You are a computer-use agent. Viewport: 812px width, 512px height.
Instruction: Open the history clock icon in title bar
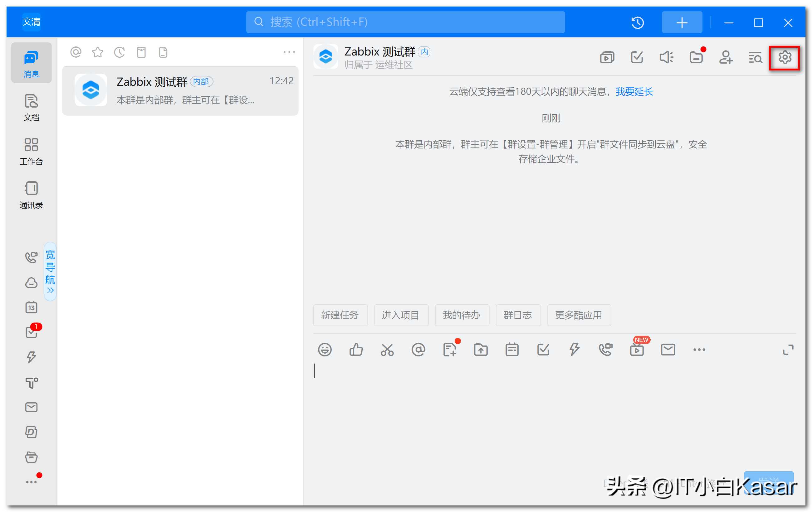coord(637,22)
